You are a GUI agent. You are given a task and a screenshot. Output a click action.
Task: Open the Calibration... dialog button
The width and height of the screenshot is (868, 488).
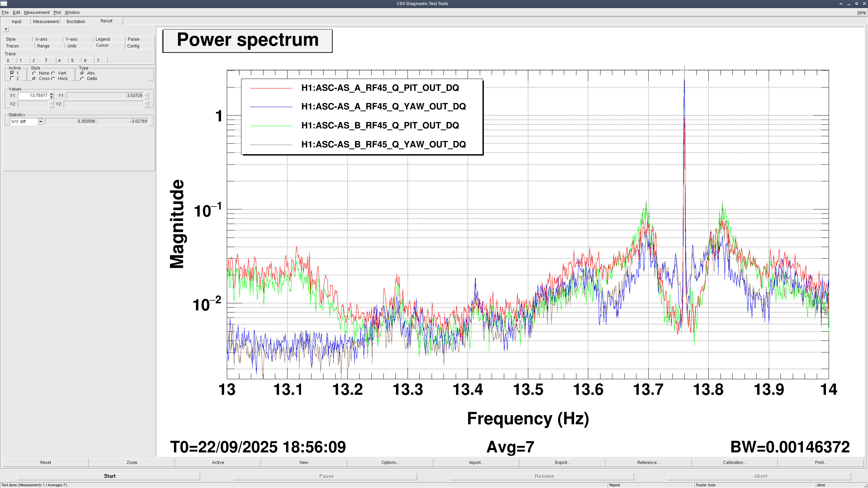click(x=734, y=463)
